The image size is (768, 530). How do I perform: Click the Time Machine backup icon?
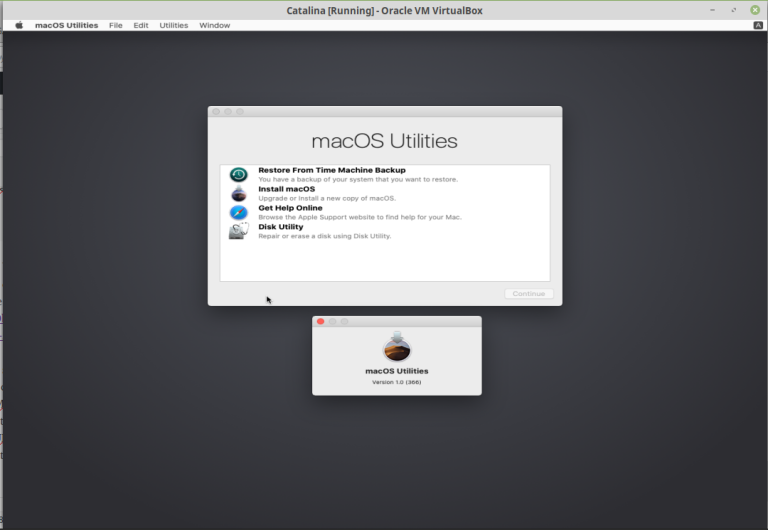click(238, 175)
